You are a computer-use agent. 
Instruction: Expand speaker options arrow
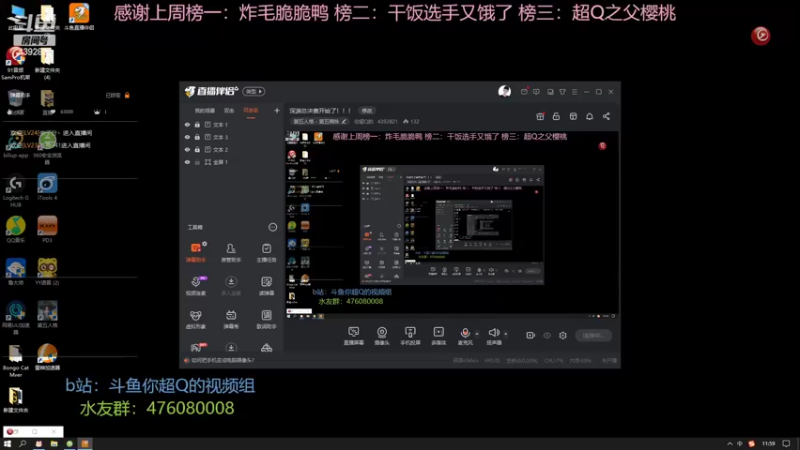coord(506,334)
